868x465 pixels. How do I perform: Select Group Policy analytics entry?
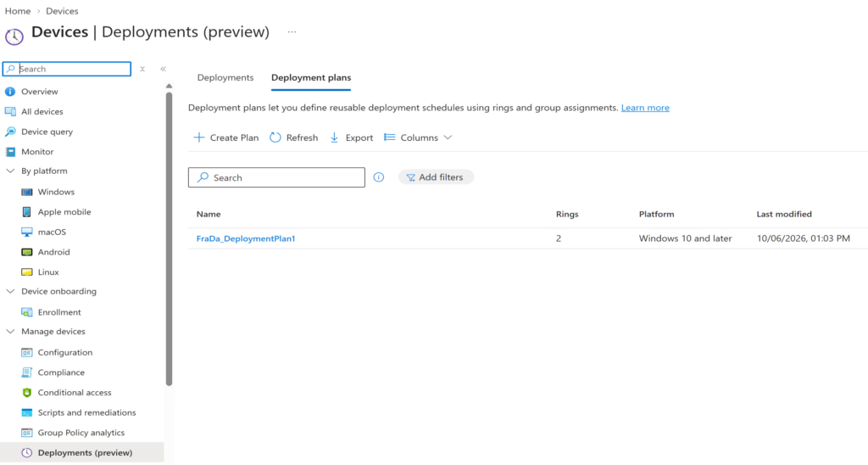click(x=81, y=432)
